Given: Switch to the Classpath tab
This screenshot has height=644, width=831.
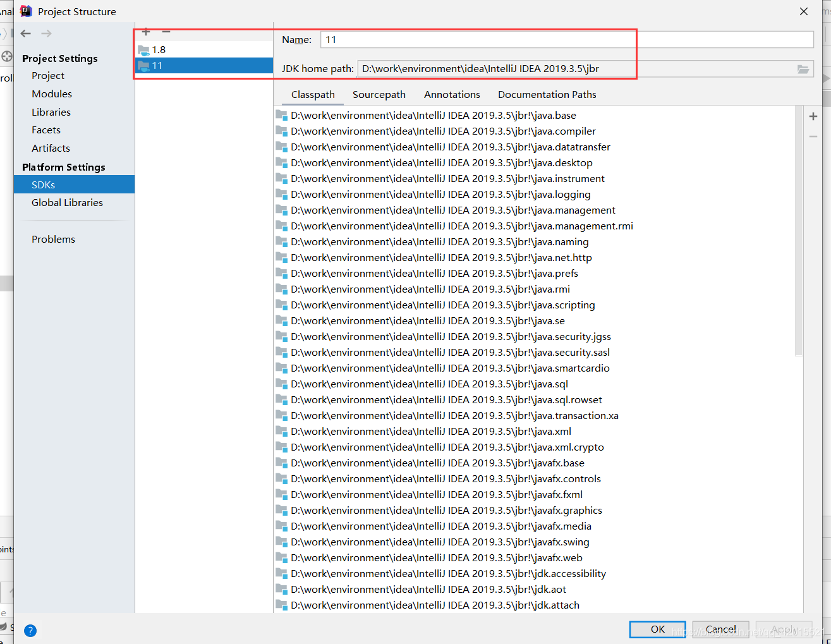Looking at the screenshot, I should point(313,95).
